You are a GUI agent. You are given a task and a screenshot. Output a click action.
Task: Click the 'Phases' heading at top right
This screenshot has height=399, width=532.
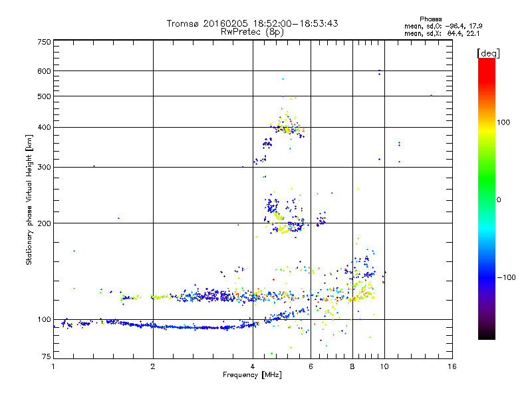point(430,19)
